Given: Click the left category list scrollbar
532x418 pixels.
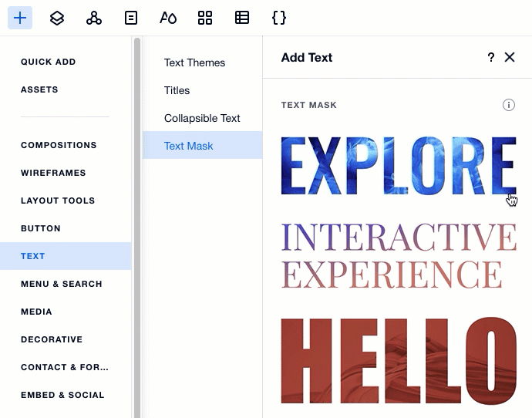Looking at the screenshot, I should (137, 224).
